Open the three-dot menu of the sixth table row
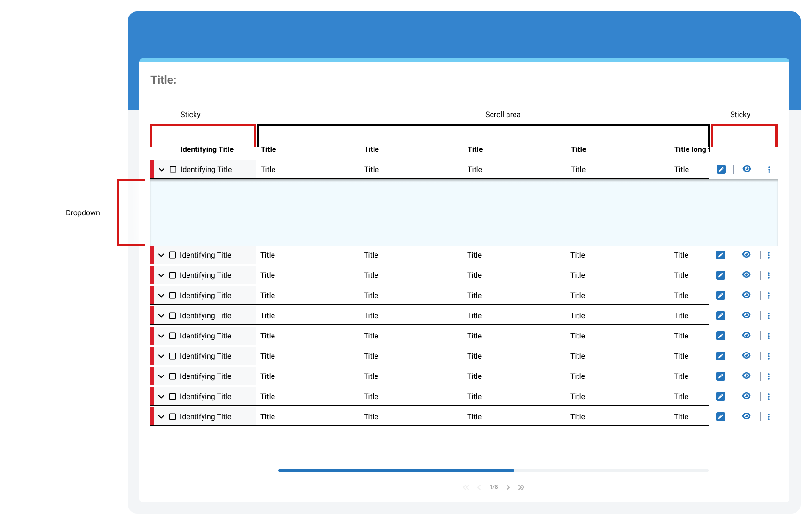Image resolution: width=812 pixels, height=525 pixels. (x=769, y=336)
